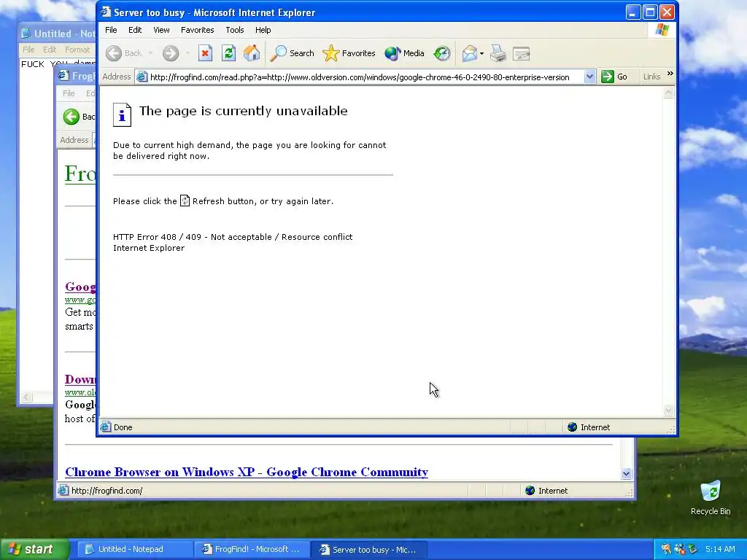The height and width of the screenshot is (560, 747).
Task: Expand the Links toolbar chevron
Action: click(670, 74)
